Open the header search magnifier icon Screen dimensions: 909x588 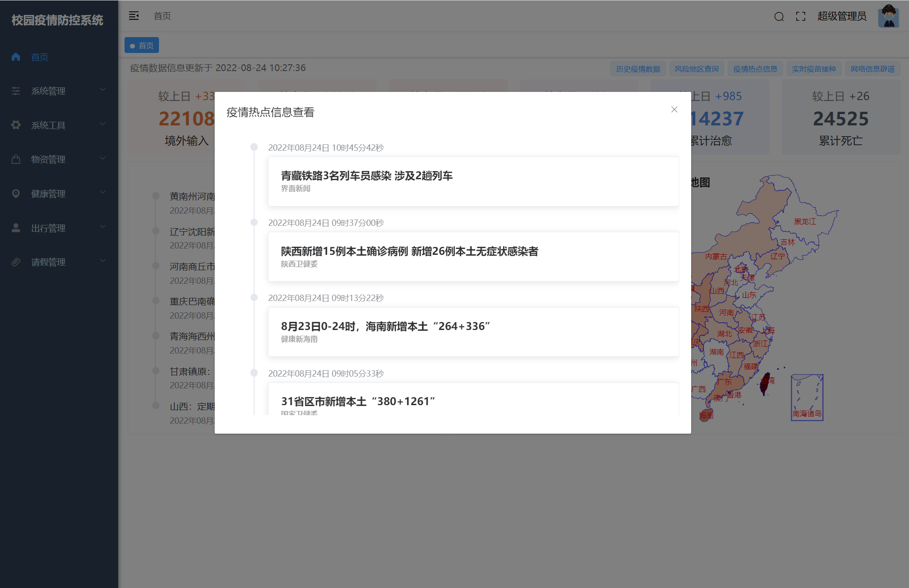pos(779,17)
